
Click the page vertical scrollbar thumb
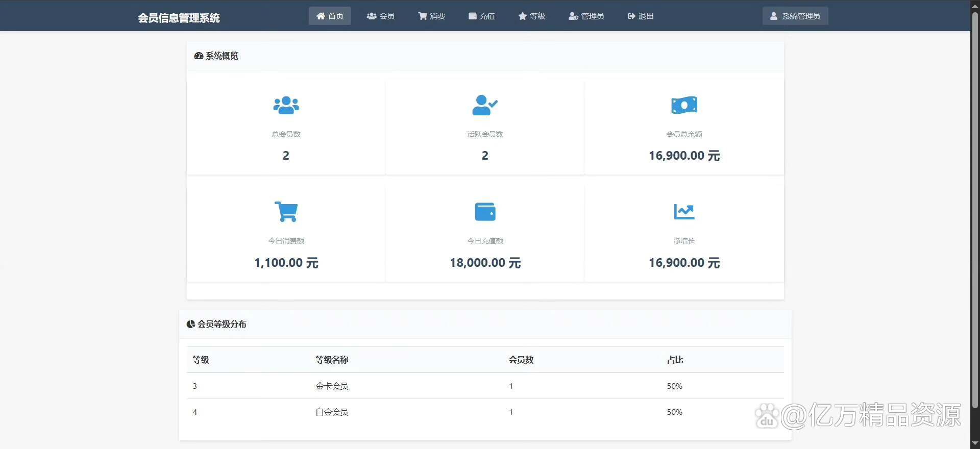pyautogui.click(x=975, y=209)
